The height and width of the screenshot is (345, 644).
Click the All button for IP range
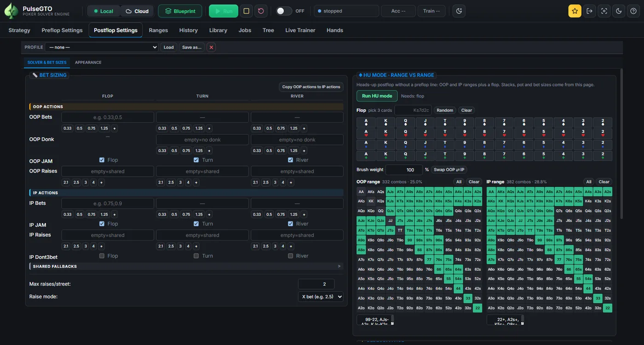589,182
